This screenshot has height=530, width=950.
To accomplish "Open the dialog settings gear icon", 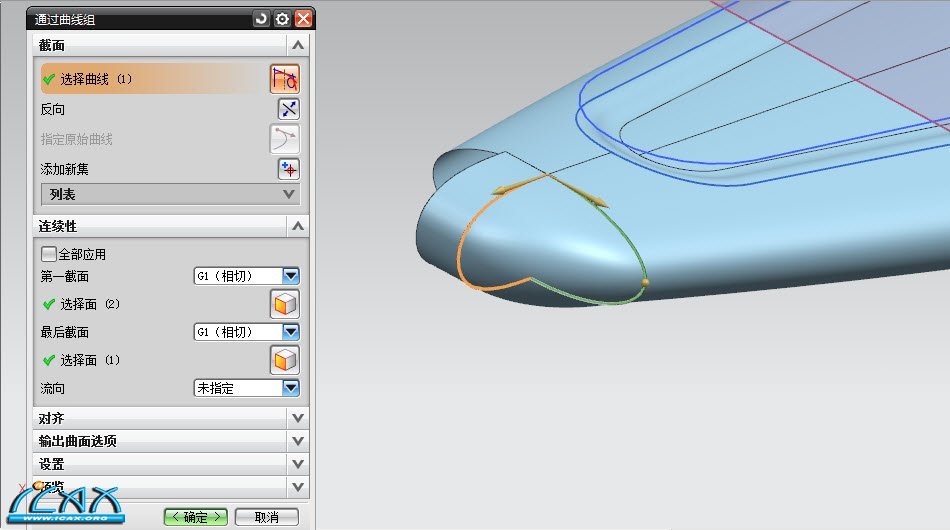I will pos(282,18).
